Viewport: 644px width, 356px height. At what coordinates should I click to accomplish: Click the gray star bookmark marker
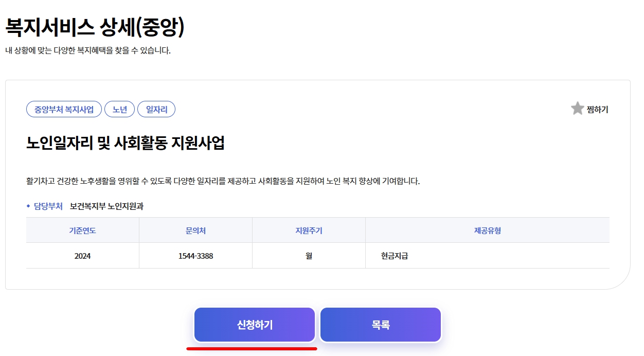click(x=577, y=108)
